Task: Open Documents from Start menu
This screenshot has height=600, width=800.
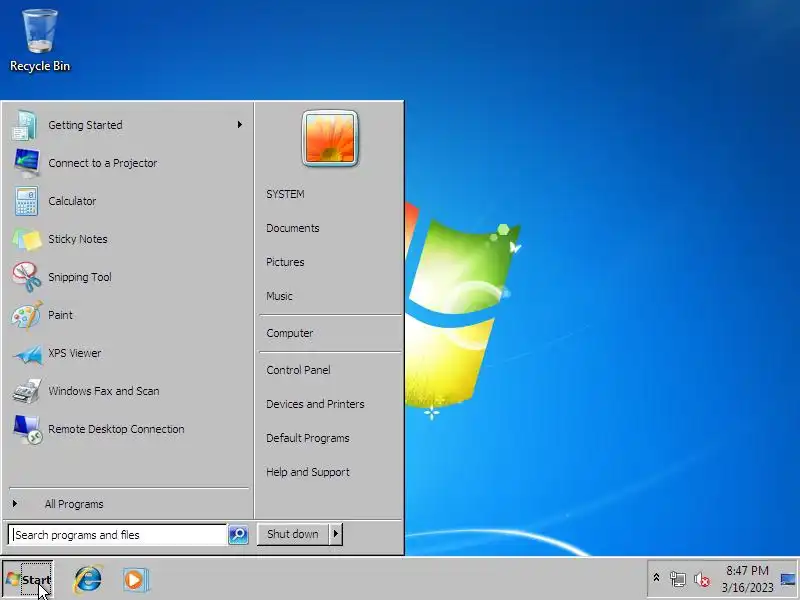Action: tap(293, 228)
